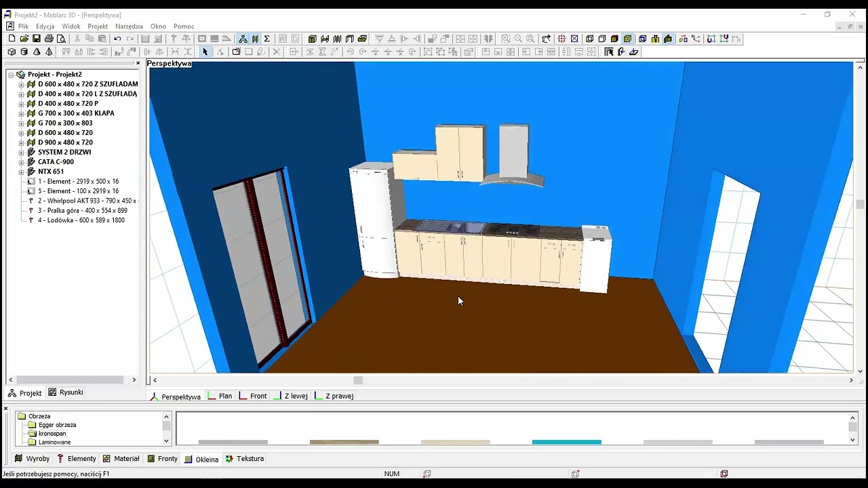Expand the G 700 x 300 x 803 node
The width and height of the screenshot is (868, 488).
[x=21, y=123]
